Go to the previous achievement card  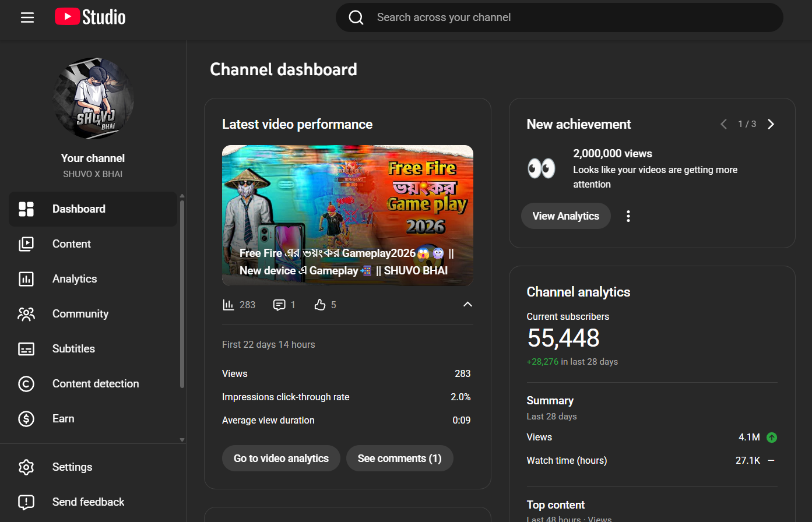click(x=723, y=124)
